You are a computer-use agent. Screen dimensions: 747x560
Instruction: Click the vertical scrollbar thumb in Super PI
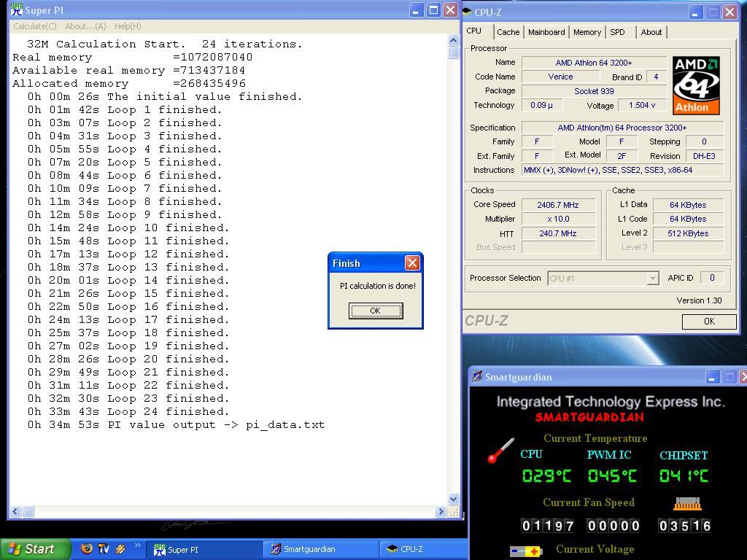point(454,52)
